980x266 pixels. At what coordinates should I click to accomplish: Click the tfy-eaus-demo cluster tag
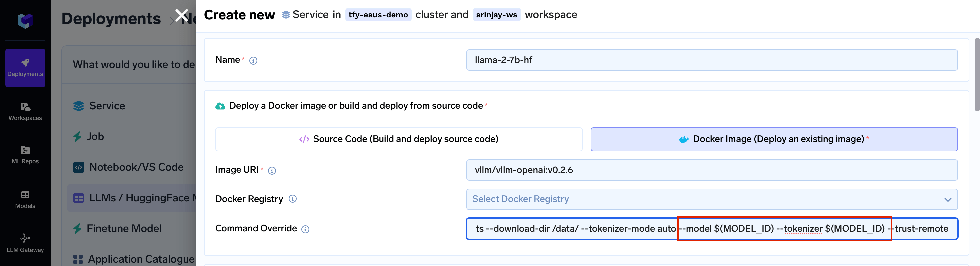click(x=378, y=15)
